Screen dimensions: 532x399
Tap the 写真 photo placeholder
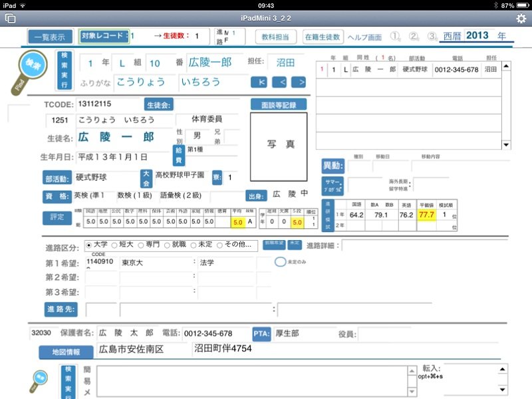279,146
